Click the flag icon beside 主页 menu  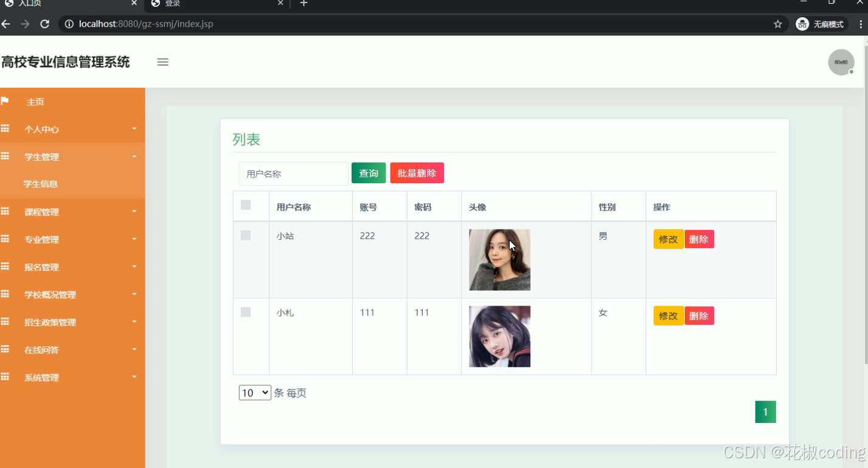6,101
